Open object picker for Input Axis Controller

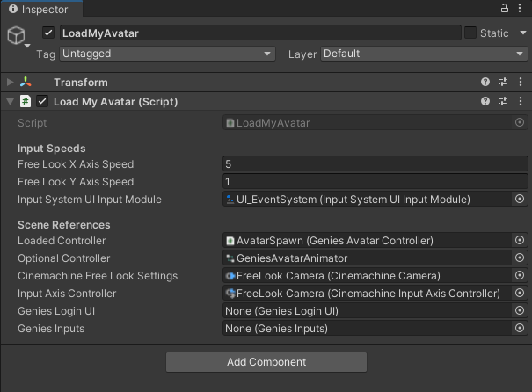coord(520,293)
